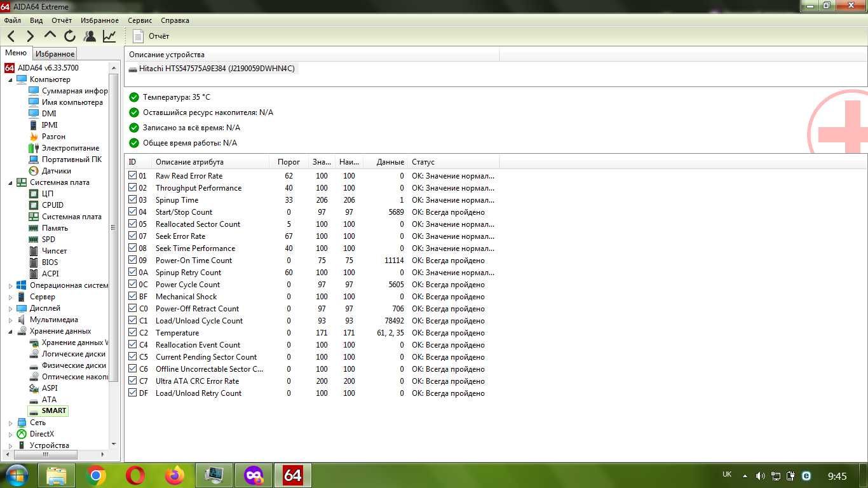The width and height of the screenshot is (868, 488).
Task: Expand the Дисплей tree node
Action: (x=10, y=309)
